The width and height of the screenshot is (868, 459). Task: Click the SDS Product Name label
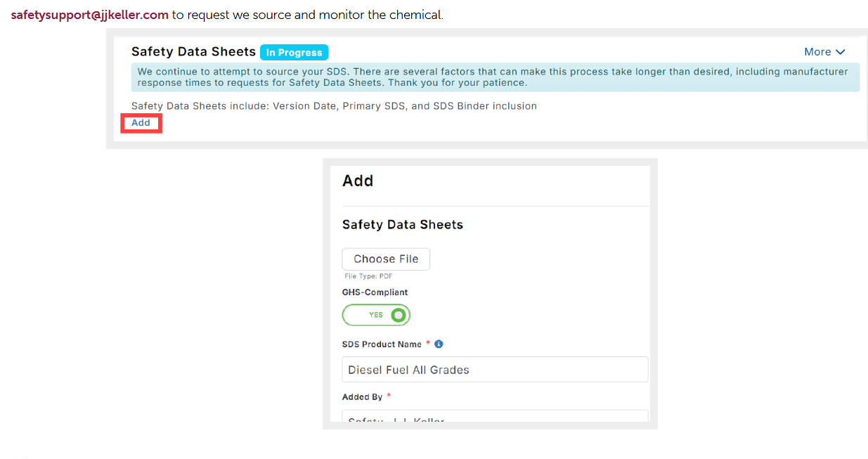pos(382,344)
